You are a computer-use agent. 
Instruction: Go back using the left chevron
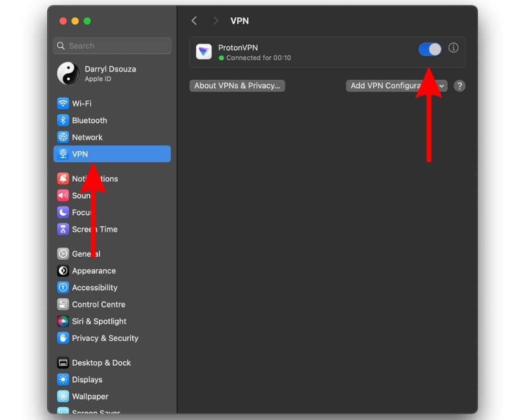pyautogui.click(x=194, y=20)
